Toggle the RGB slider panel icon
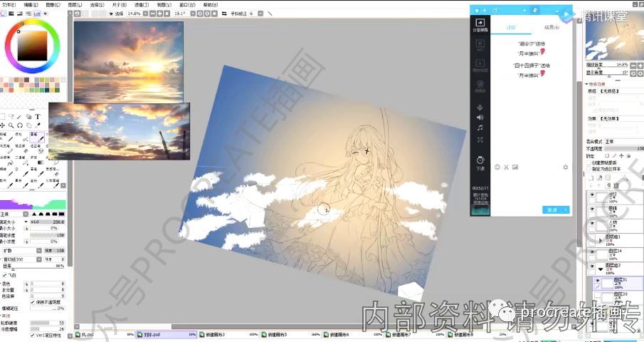 (x=11, y=14)
